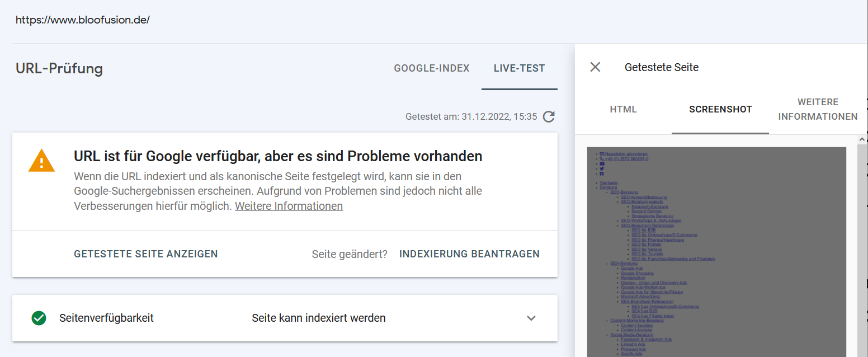The width and height of the screenshot is (868, 357).
Task: Click the URL field showing bloofusion.de
Action: click(83, 20)
